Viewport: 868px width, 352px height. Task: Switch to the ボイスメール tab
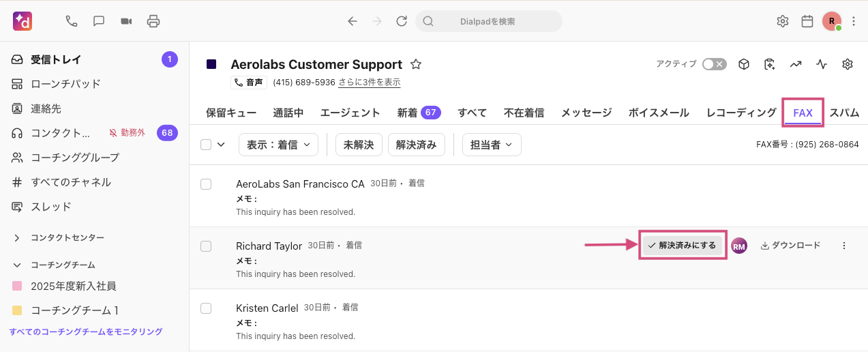point(659,113)
